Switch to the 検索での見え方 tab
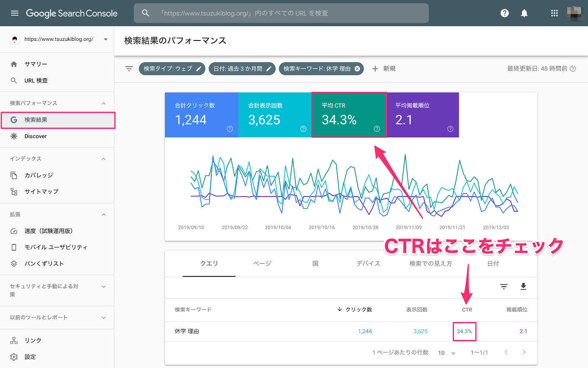Screen dimensions: 588x368 pyautogui.click(x=431, y=263)
